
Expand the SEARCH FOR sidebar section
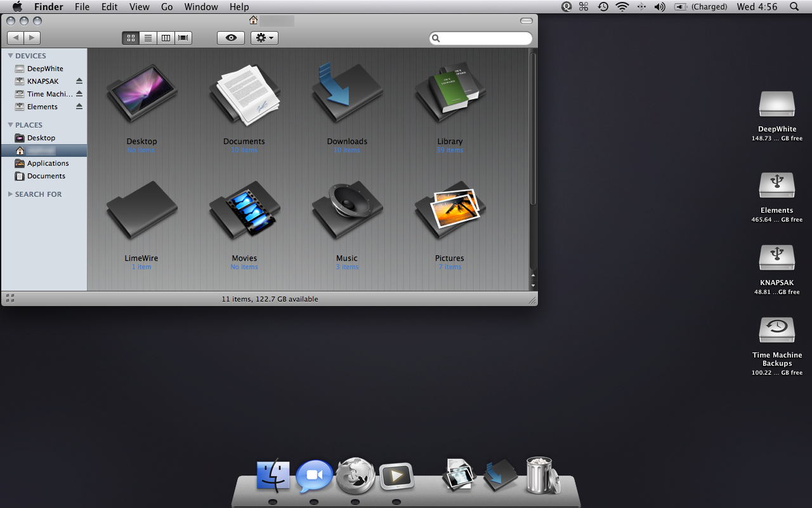10,194
